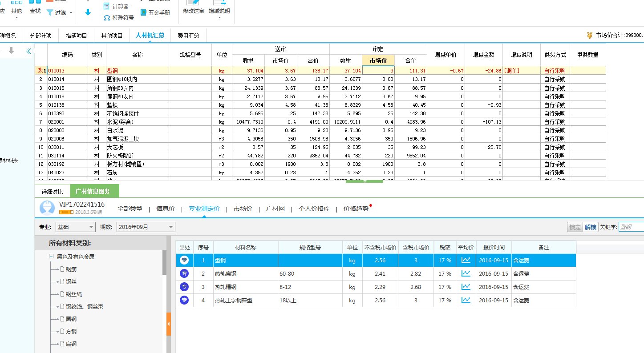The height and width of the screenshot is (353, 644).
Task: Open the 过滤 dropdown arrow
Action: (x=71, y=13)
